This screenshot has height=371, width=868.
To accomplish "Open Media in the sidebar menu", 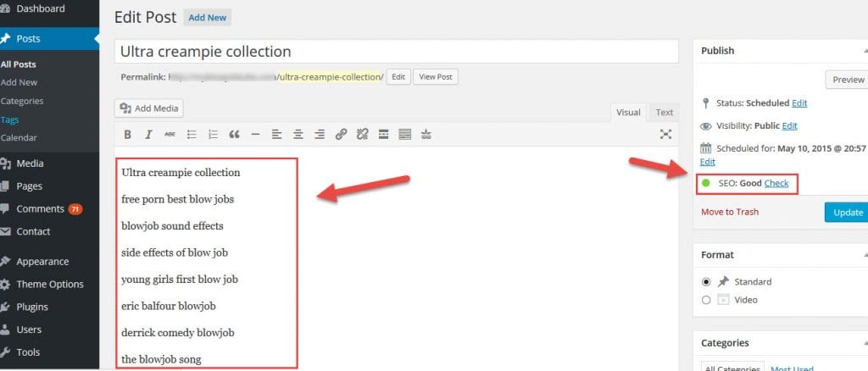I will [x=30, y=163].
